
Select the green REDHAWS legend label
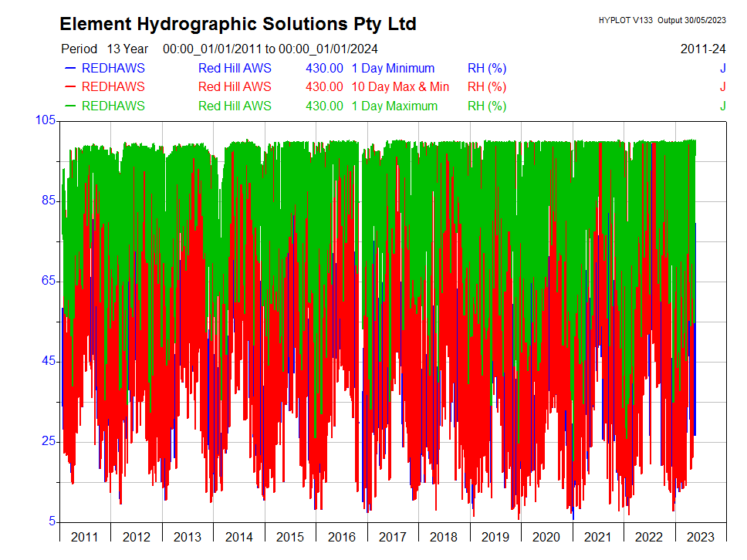click(113, 106)
